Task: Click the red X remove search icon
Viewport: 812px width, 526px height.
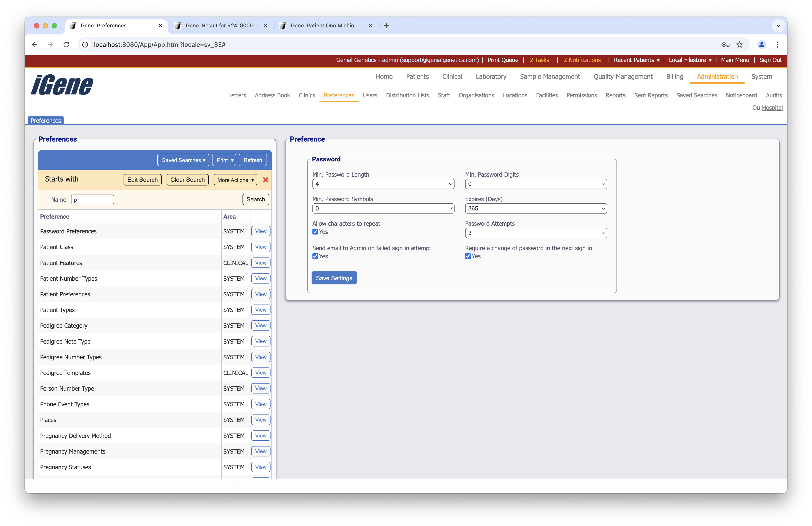Action: coord(265,180)
